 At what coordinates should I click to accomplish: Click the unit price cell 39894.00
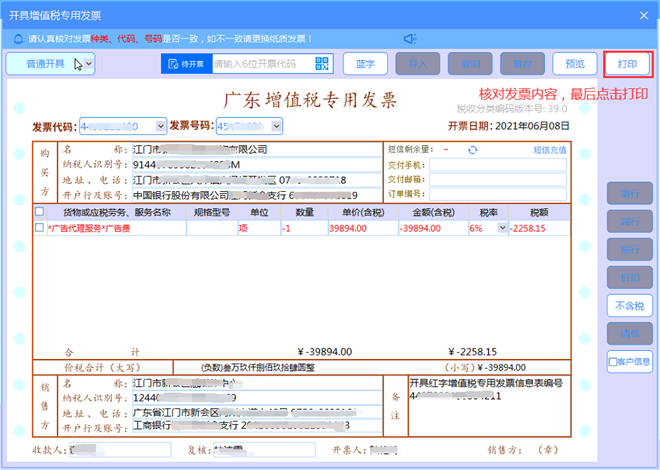point(363,228)
